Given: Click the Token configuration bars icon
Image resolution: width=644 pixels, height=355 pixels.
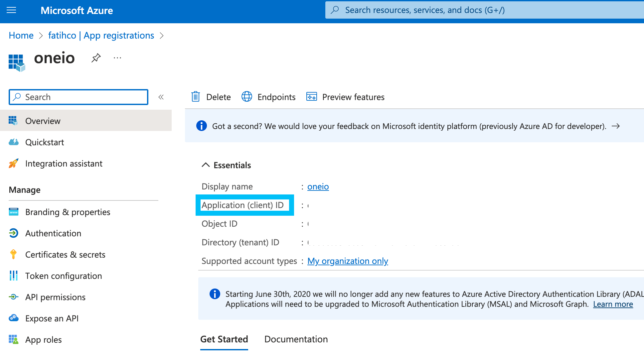Looking at the screenshot, I should [14, 276].
